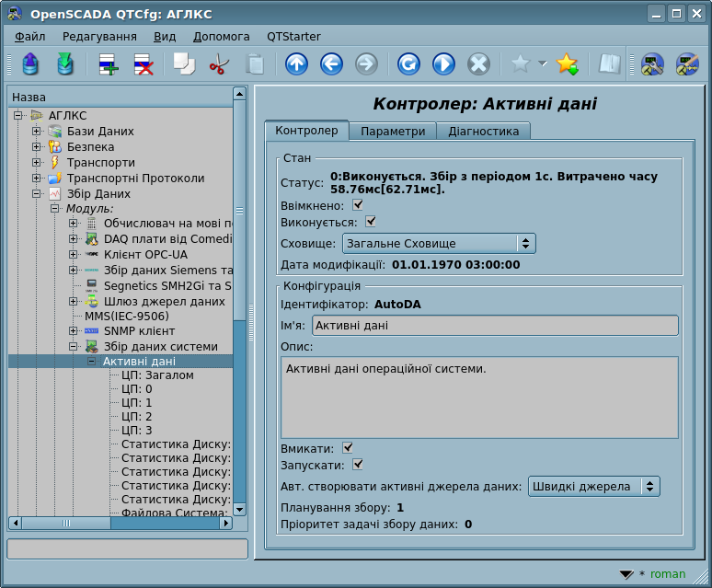Image resolution: width=712 pixels, height=588 pixels.
Task: Open the Швидкі джерела combo box
Action: (593, 486)
